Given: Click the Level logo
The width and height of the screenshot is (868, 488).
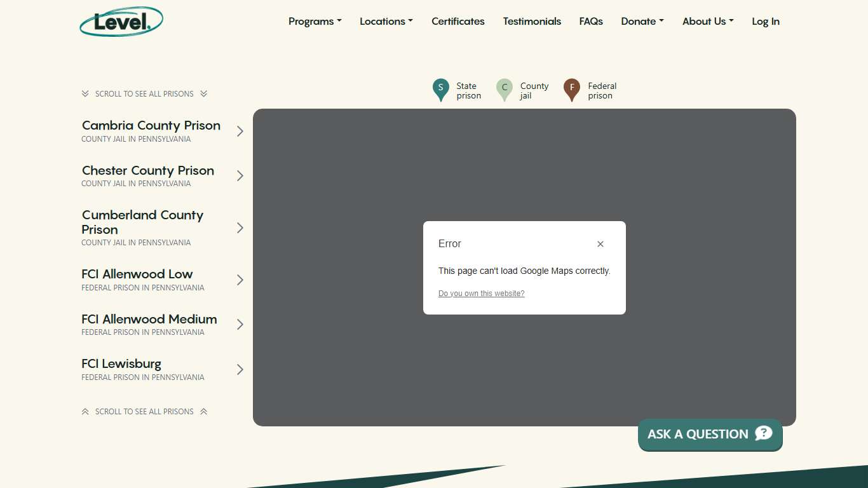Looking at the screenshot, I should [121, 22].
